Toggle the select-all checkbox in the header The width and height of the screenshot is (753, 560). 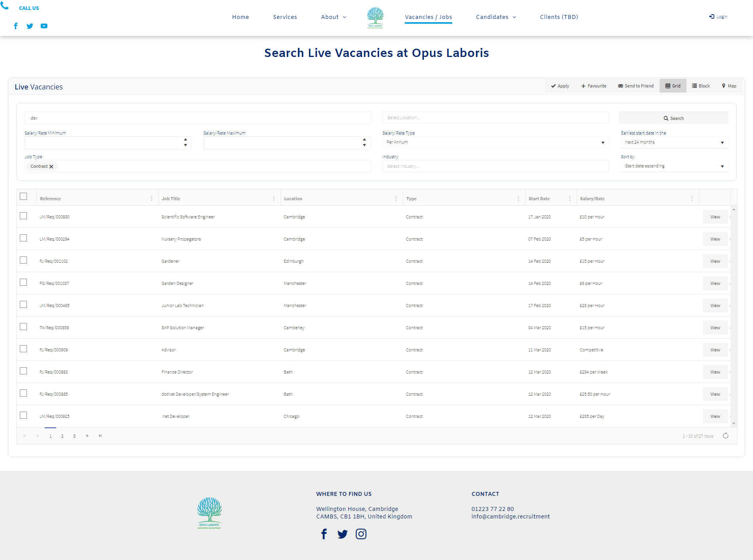pos(23,196)
